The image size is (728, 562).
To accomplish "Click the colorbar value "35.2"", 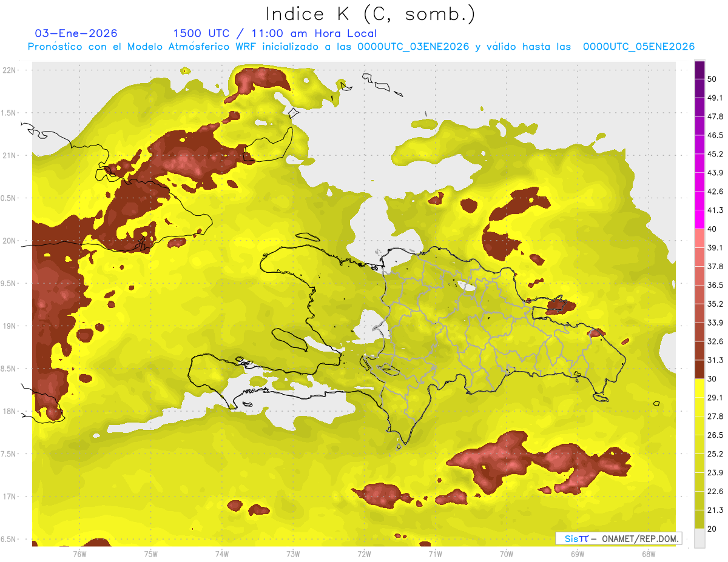I will 715,304.
